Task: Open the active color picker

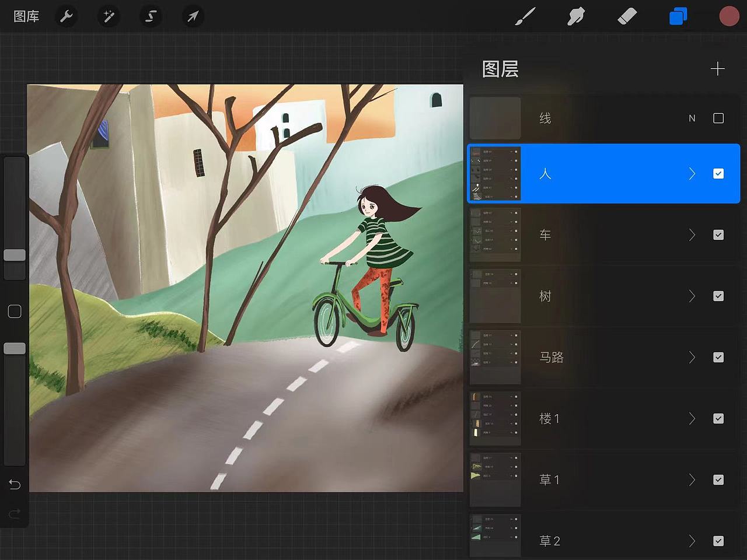Action: coord(729,16)
